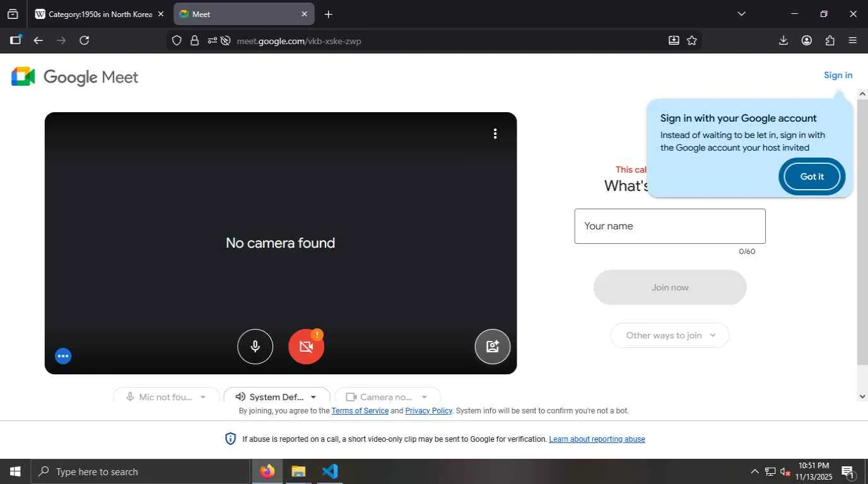This screenshot has height=484, width=868.
Task: Open the Firefox application hamburger menu
Action: (853, 40)
